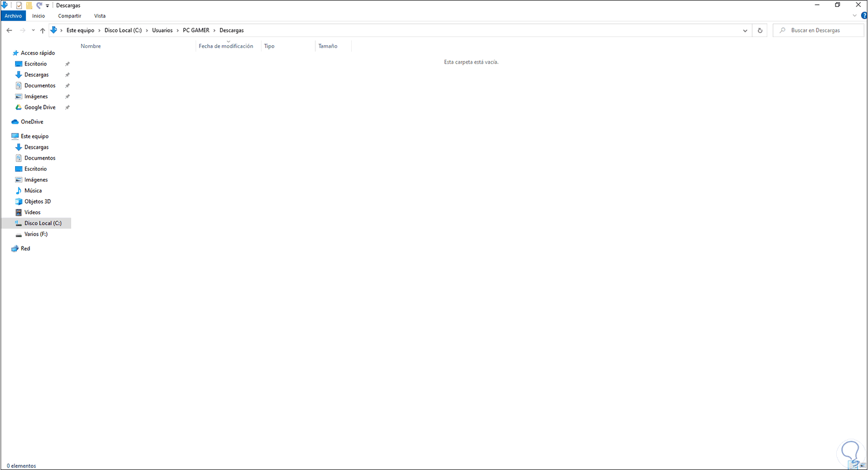Image resolution: width=868 pixels, height=470 pixels.
Task: Expand the chevron after PC GAMER in the address bar
Action: pyautogui.click(x=215, y=30)
